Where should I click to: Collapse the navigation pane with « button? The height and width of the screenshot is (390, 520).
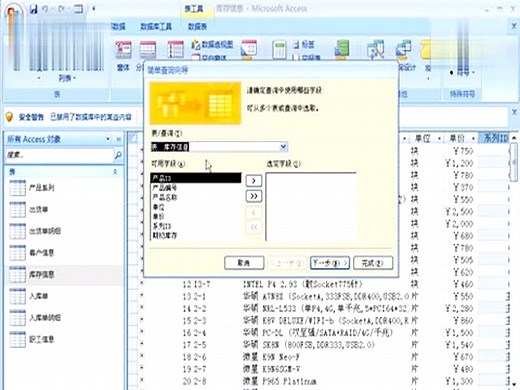pos(118,139)
